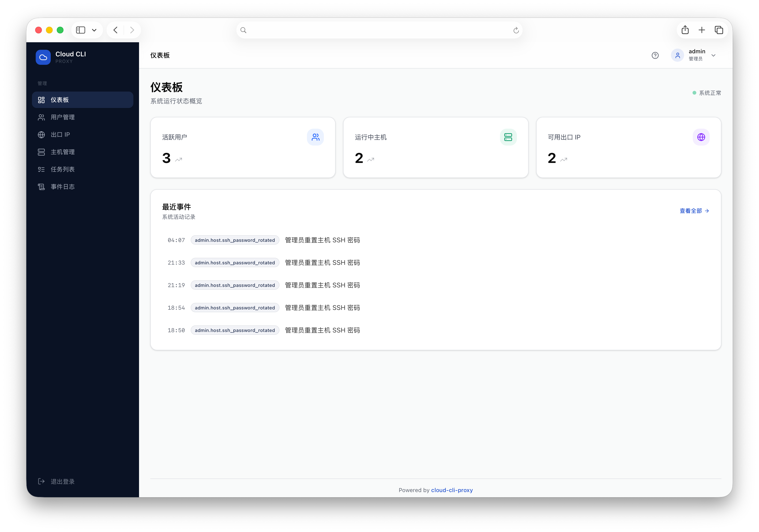Screen dimensions: 759x532
Task: Click the trend arrow beside 可用出口 IP count
Action: click(x=564, y=160)
